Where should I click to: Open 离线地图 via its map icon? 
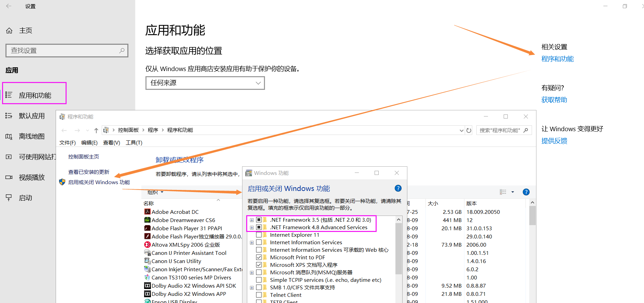[x=9, y=137]
